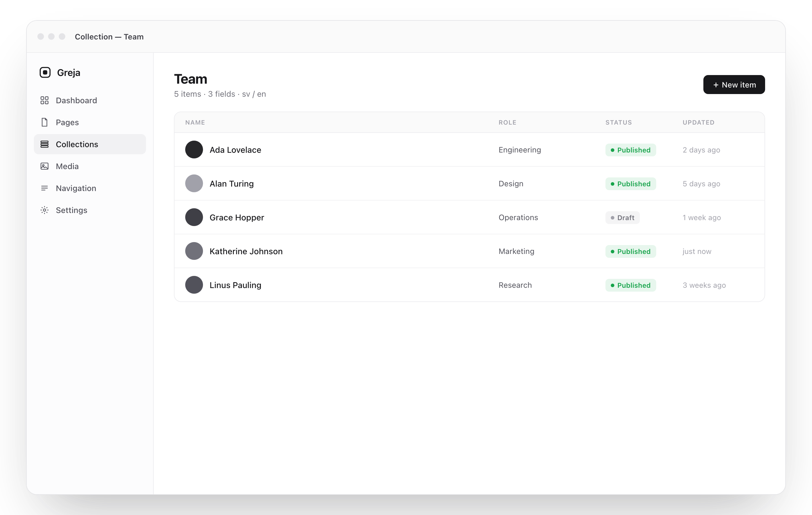Click the Marketing role cell

[516, 252]
